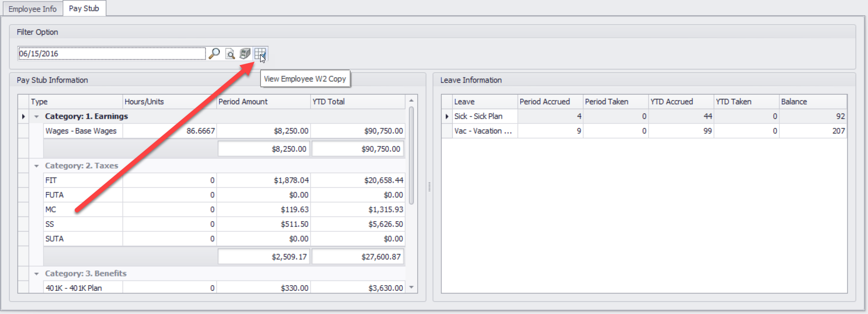Open View Employee W2 Copy grid icon

click(x=260, y=54)
